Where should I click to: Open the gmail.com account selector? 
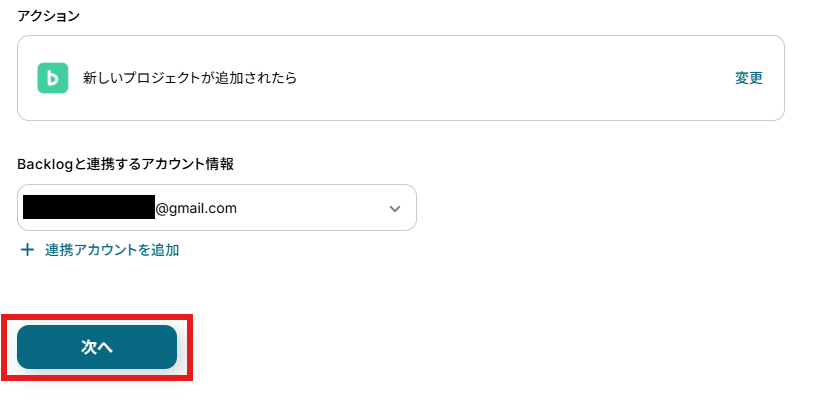click(216, 208)
